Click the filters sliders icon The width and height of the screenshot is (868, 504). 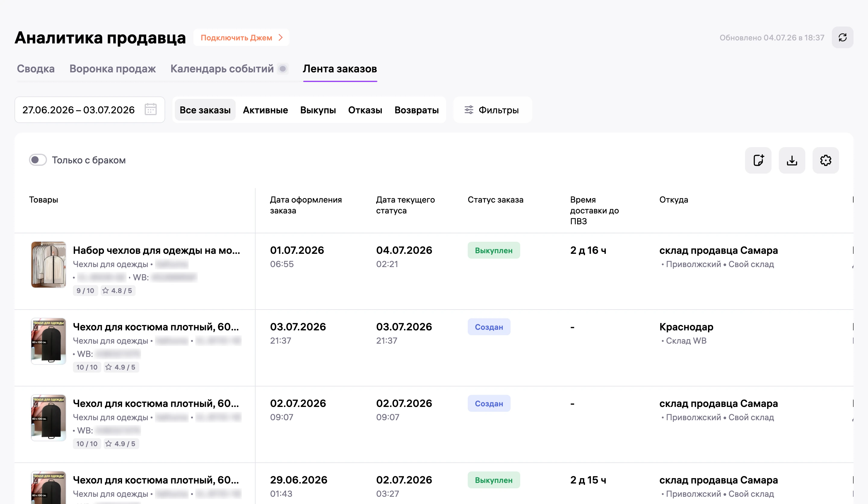469,110
